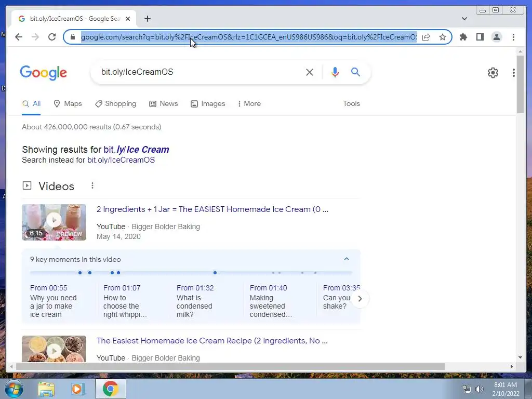Viewport: 532px width, 399px height.
Task: Open the Chrome profile avatar
Action: tap(496, 37)
